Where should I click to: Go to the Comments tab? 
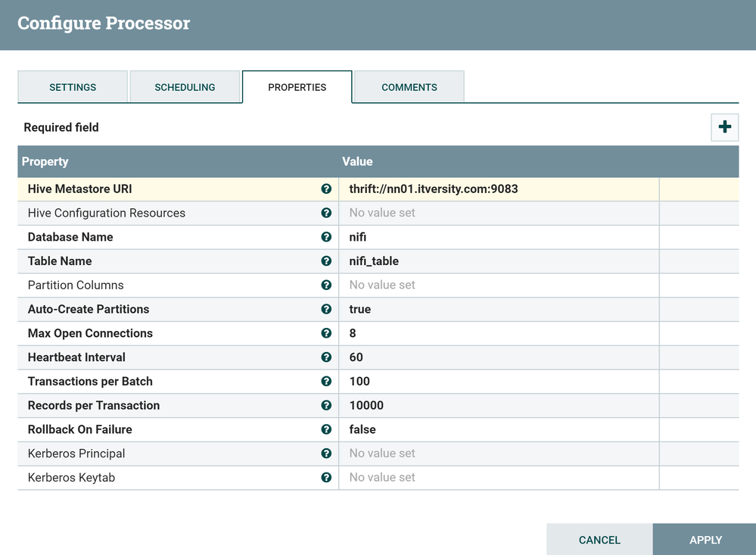click(409, 87)
